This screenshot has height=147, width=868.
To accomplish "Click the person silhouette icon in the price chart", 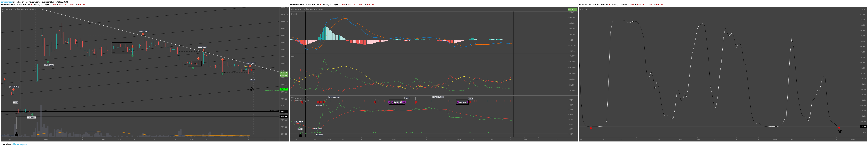I will [17, 134].
